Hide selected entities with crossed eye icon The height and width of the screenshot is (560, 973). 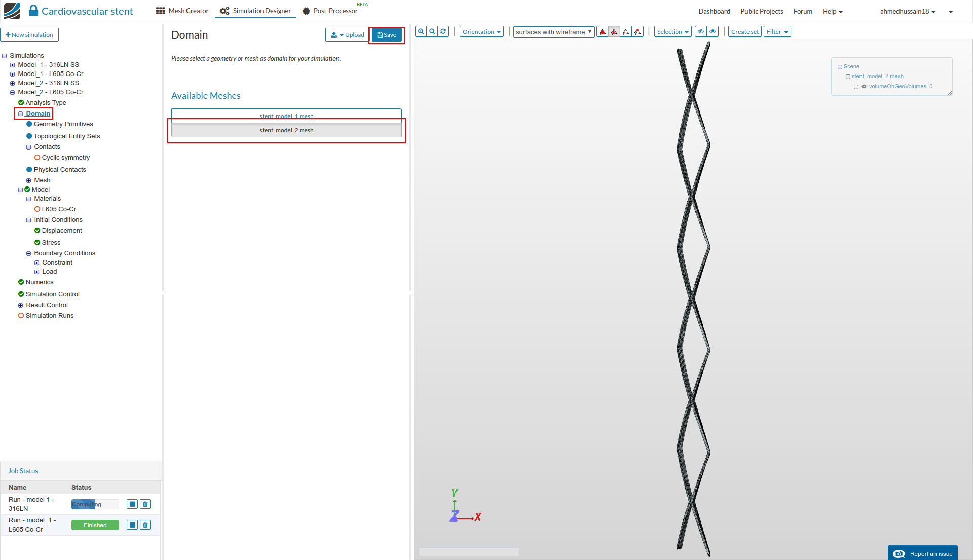[701, 32]
